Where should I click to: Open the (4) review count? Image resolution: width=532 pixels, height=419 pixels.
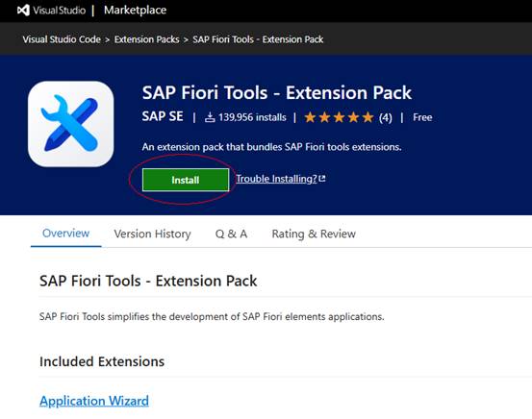coord(386,117)
